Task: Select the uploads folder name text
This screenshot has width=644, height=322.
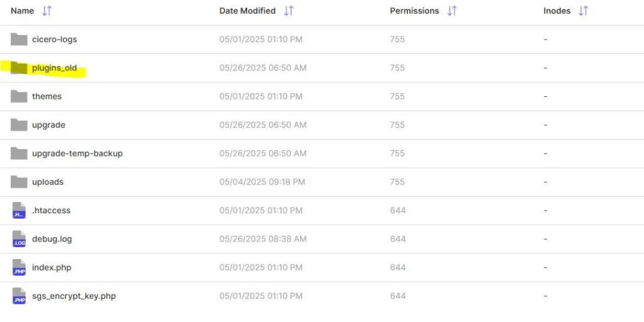Action: point(48,182)
